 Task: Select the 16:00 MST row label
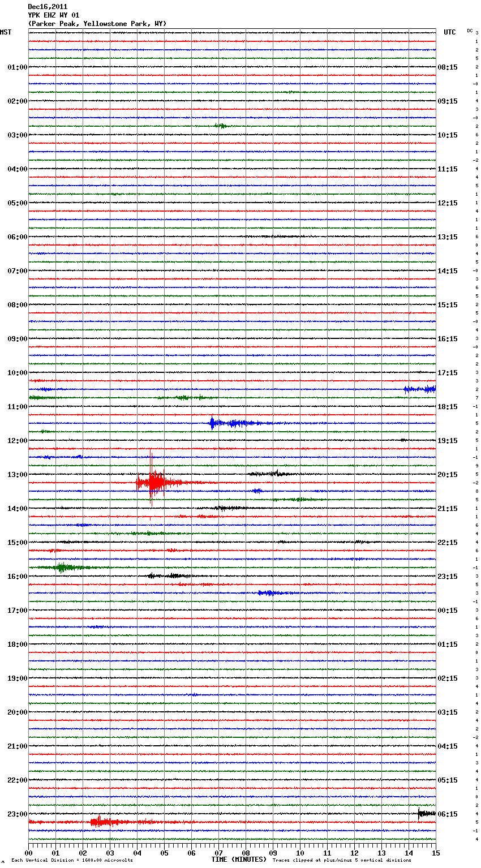click(18, 577)
